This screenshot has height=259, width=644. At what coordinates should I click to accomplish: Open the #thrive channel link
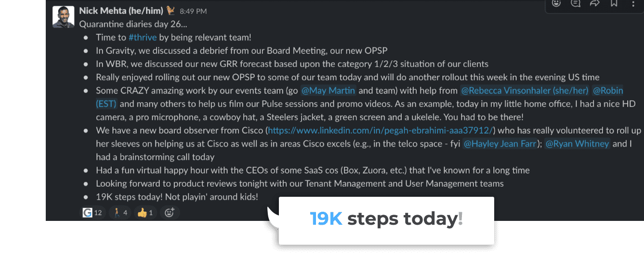143,37
